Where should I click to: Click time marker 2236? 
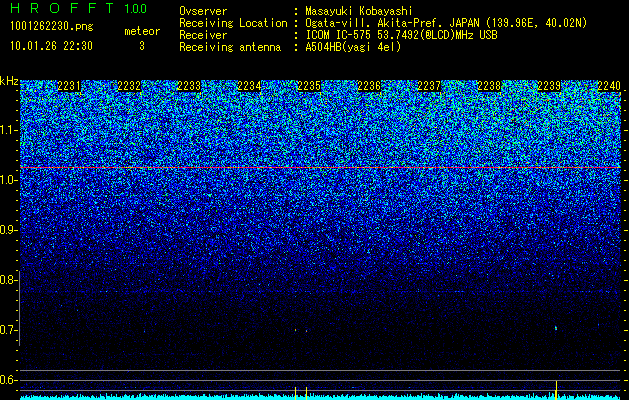pyautogui.click(x=369, y=86)
